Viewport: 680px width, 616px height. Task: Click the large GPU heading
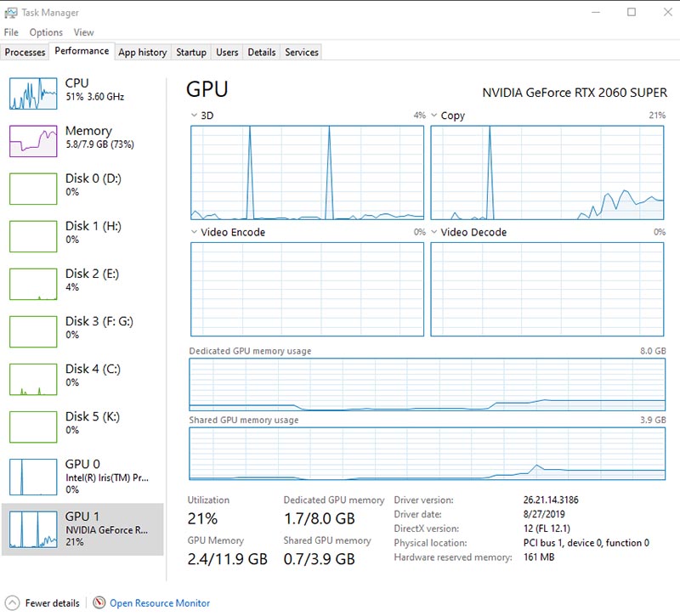(x=207, y=89)
